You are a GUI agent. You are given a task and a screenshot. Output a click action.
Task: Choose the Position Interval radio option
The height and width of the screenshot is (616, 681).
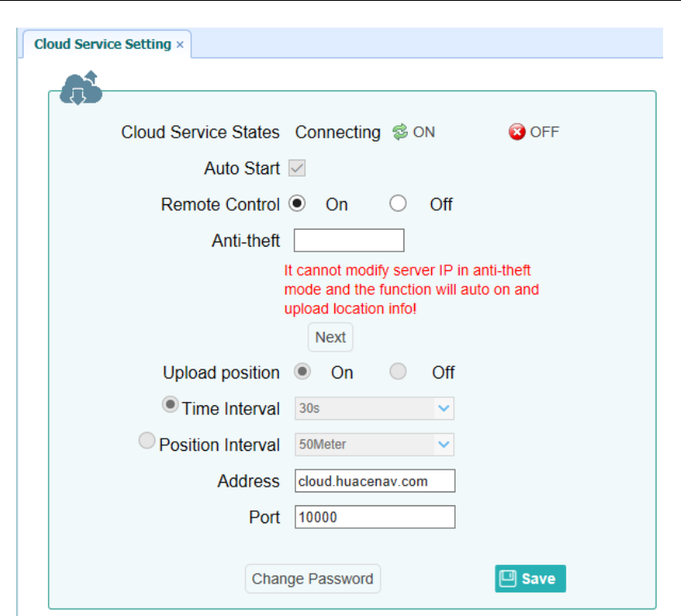coord(147,440)
